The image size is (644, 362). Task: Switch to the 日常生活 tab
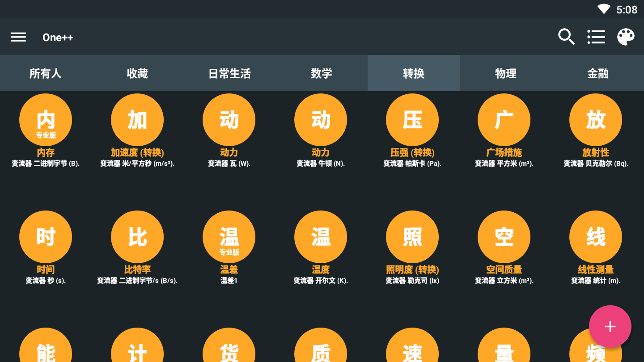coord(229,73)
